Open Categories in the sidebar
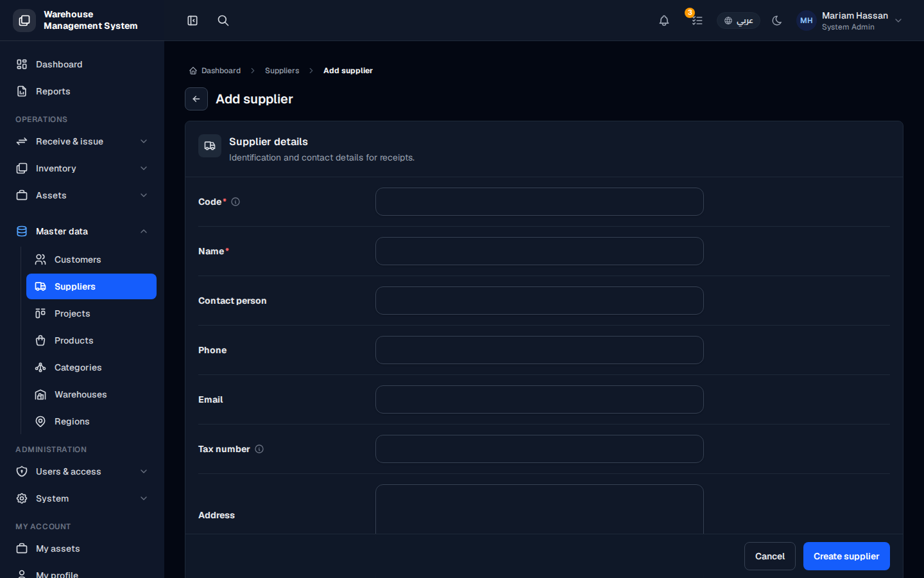Image resolution: width=924 pixels, height=578 pixels. pos(91,367)
